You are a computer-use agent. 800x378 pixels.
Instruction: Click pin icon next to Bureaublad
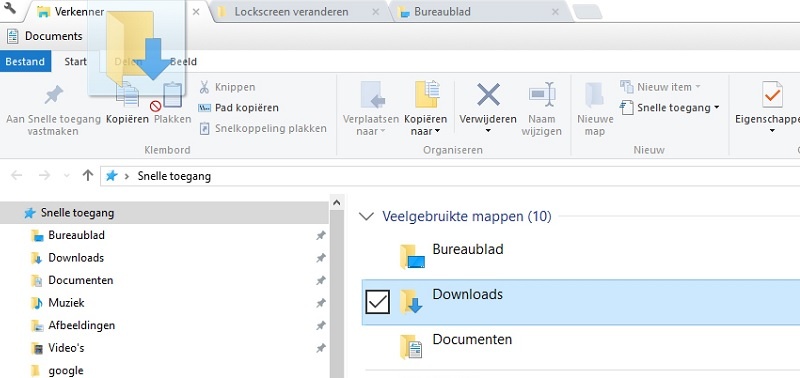click(x=320, y=236)
